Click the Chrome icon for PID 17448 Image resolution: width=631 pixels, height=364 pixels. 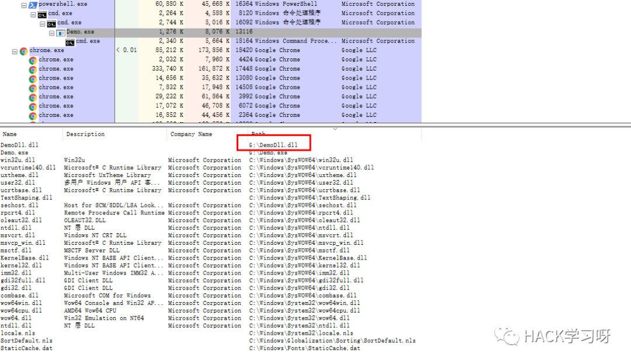[x=33, y=70]
